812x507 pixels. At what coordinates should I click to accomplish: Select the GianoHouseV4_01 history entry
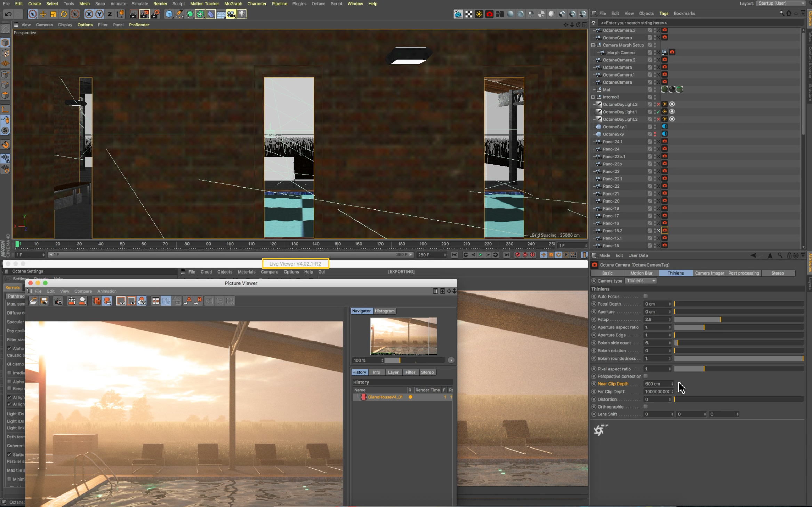tap(385, 397)
